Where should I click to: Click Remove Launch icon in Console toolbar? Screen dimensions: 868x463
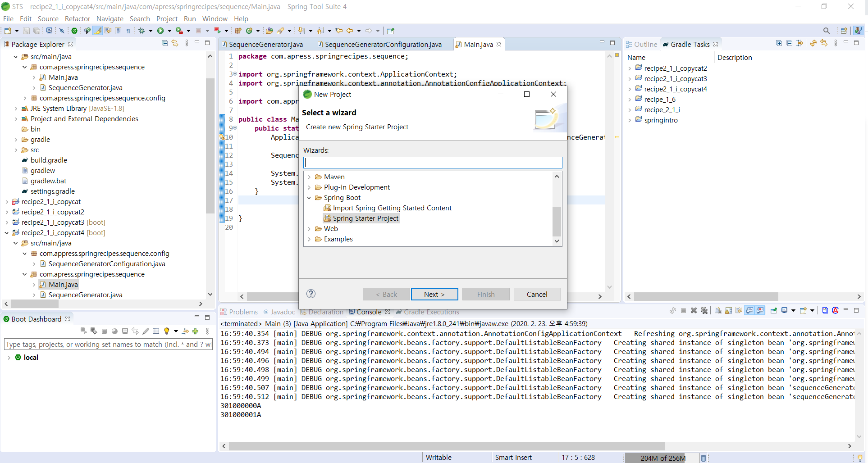[694, 310]
